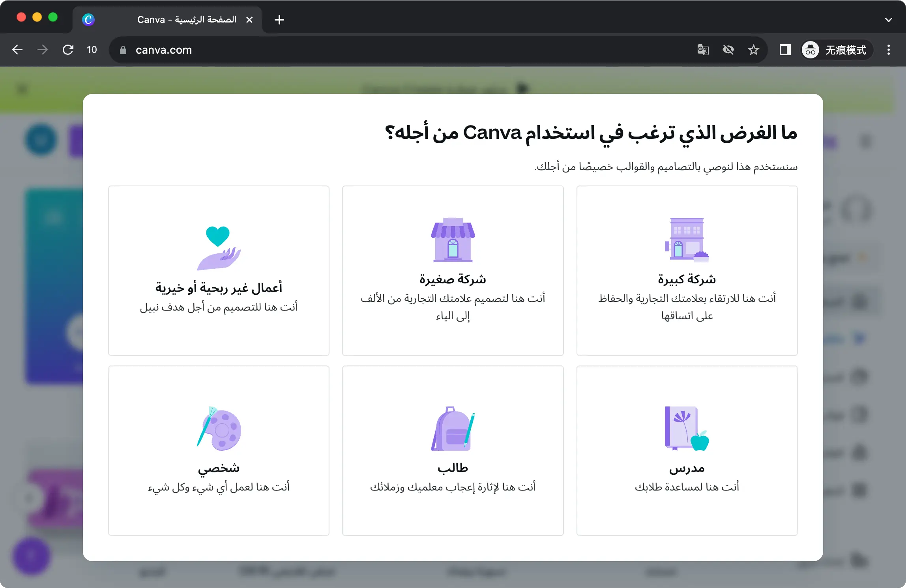
Task: View site info via the lock icon
Action: pos(123,50)
